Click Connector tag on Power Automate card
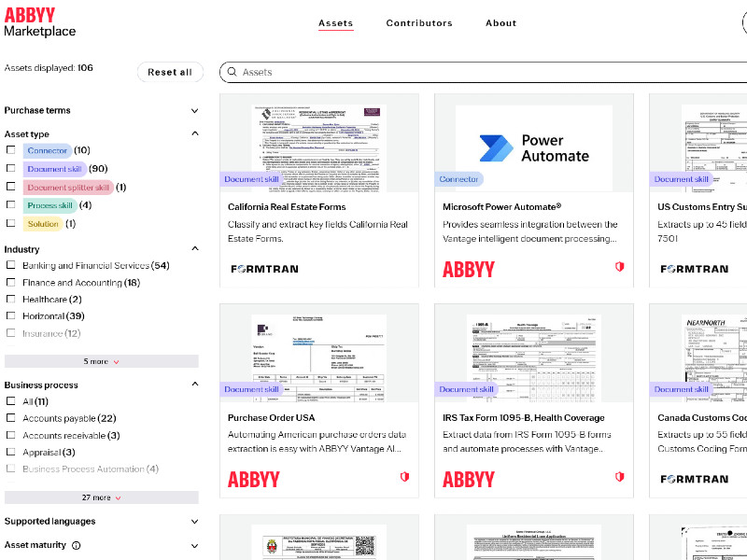747x560 pixels. tap(458, 179)
